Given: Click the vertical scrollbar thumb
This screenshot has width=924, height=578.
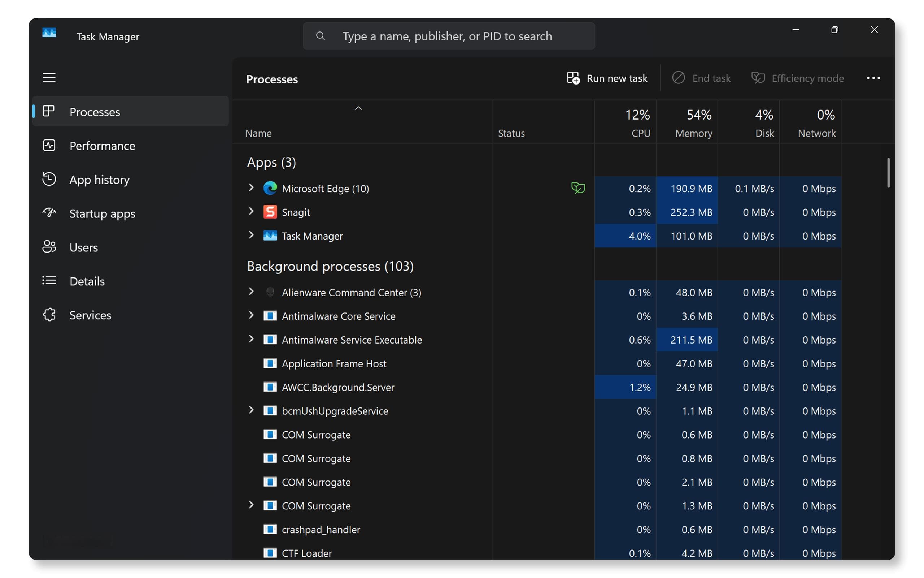Looking at the screenshot, I should (x=888, y=173).
